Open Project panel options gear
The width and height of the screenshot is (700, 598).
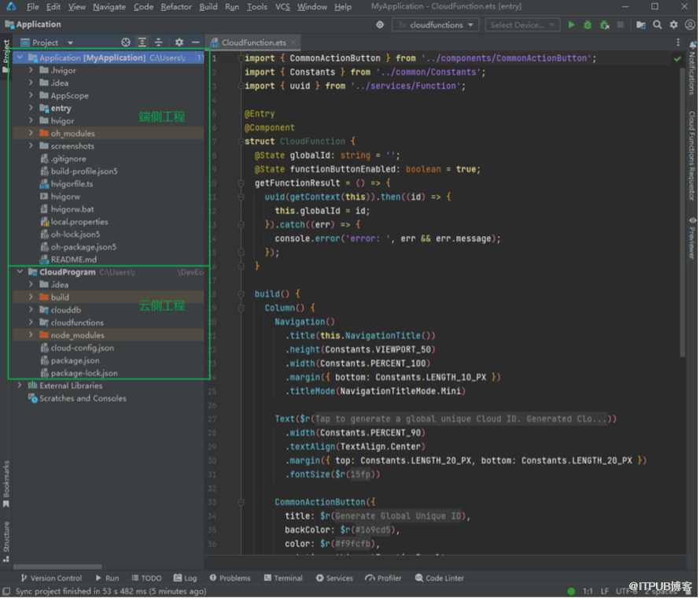[x=179, y=42]
